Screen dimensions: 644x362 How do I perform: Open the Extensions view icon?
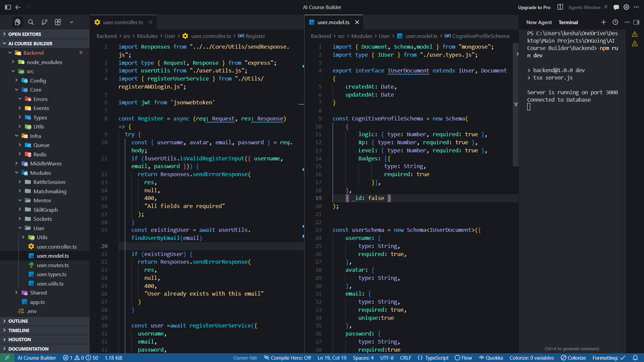coord(57,22)
